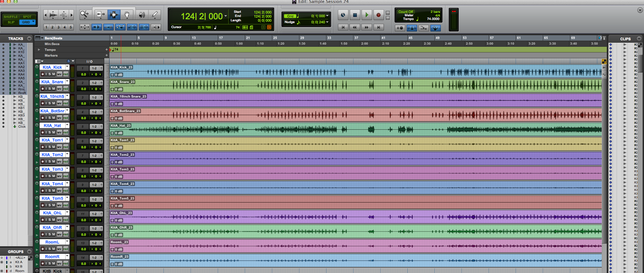Mute the KitA_Tom3 track

tap(54, 176)
